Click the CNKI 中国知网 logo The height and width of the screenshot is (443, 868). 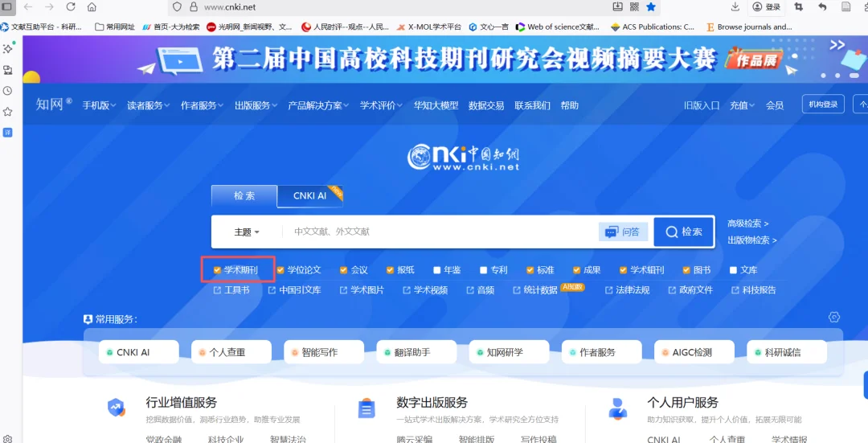pyautogui.click(x=464, y=158)
